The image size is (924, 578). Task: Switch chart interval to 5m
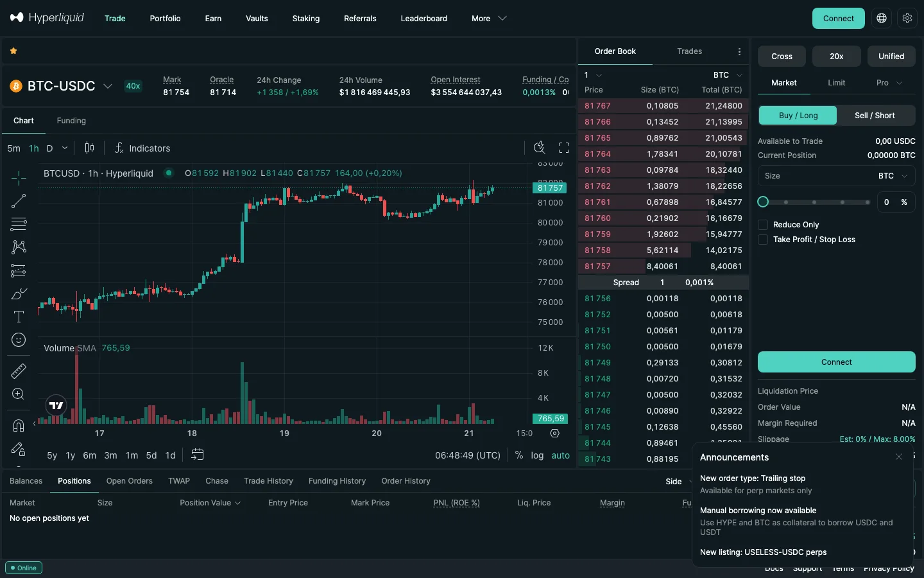pos(13,148)
